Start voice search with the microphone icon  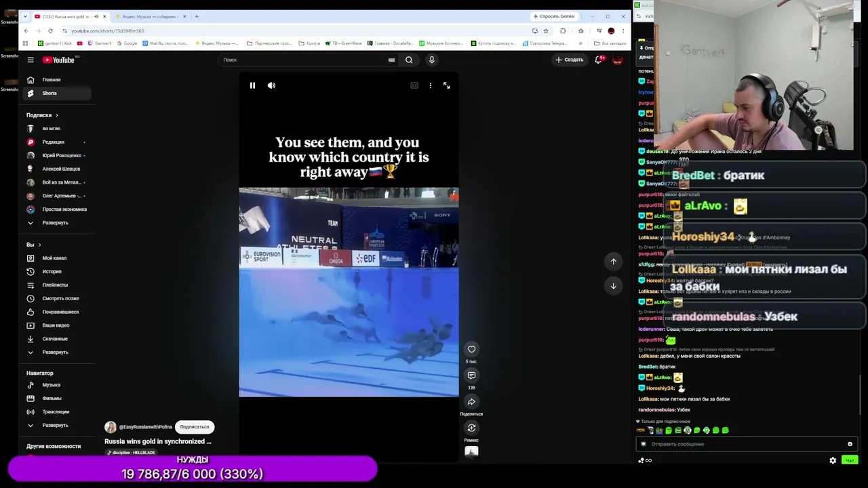431,60
